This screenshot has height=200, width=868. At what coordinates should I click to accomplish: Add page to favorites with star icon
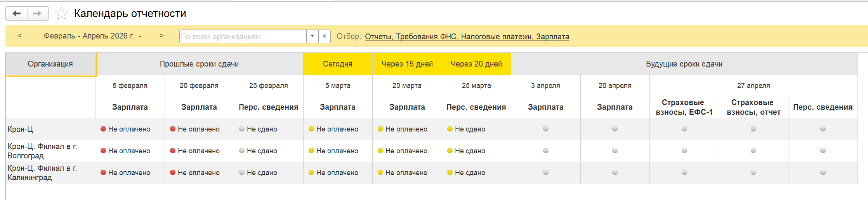(61, 14)
